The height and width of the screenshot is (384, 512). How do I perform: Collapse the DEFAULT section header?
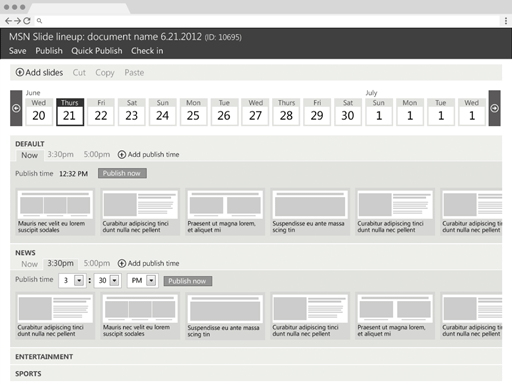pos(30,144)
